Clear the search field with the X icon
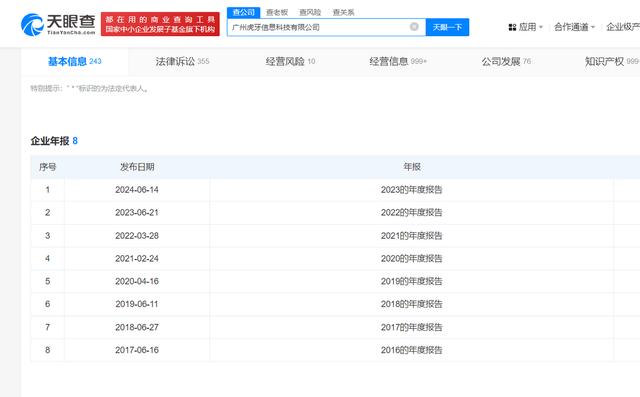 point(414,27)
